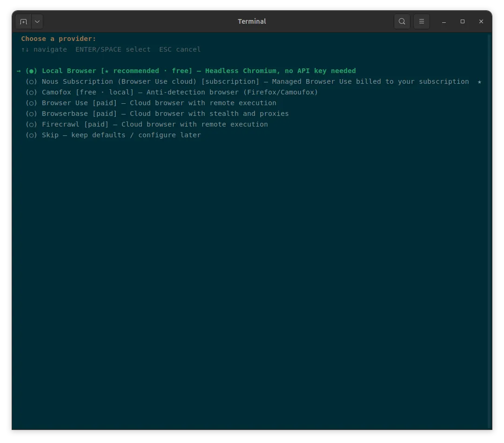Click the Terminal window title
Viewport: 504px width, 443px height.
click(252, 21)
